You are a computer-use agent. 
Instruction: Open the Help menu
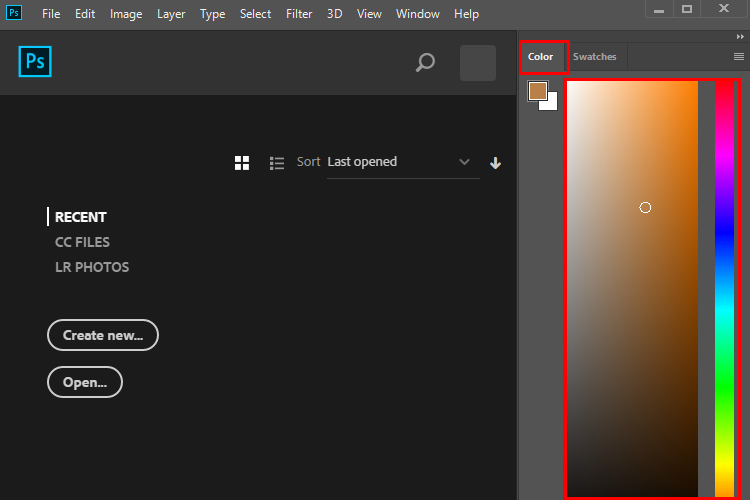click(x=466, y=14)
